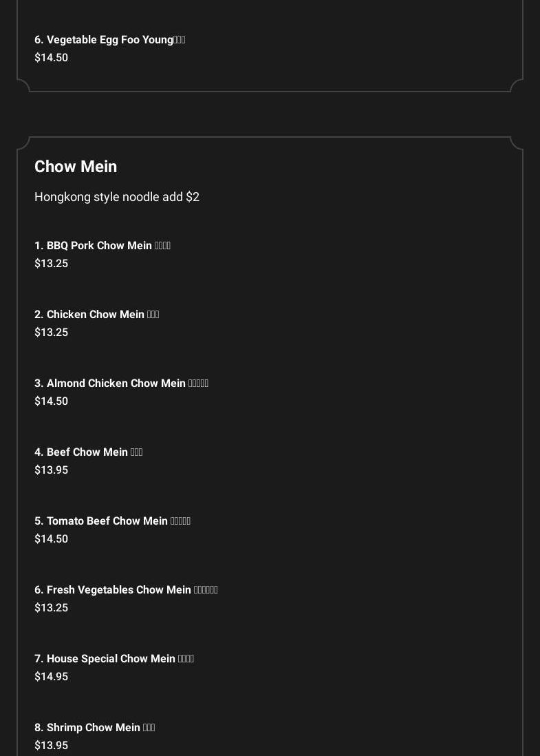This screenshot has height=756, width=540.
Task: Click the $13.25 price under Chicken Chow Mein
Action: coord(52,333)
